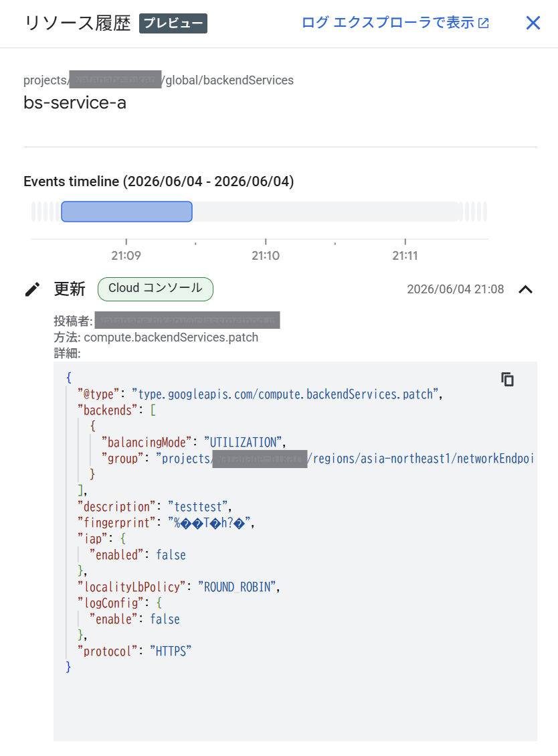Click the プレビュー badge
Image resolution: width=558 pixels, height=756 pixels.
pyautogui.click(x=173, y=23)
